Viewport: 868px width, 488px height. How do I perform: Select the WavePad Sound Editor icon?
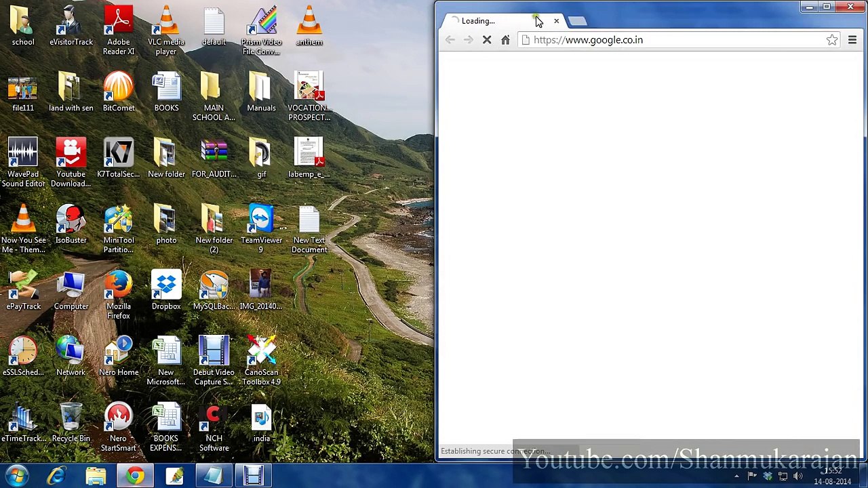pos(23,163)
